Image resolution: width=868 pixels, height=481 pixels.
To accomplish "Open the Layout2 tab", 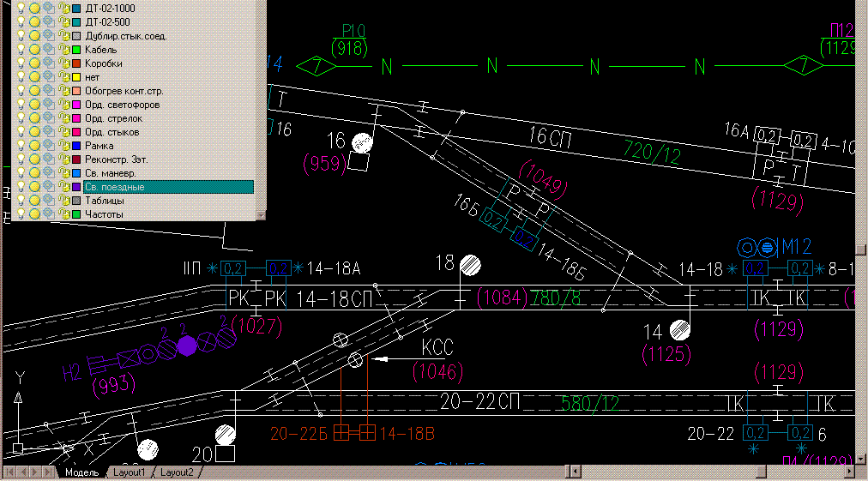I will (178, 472).
